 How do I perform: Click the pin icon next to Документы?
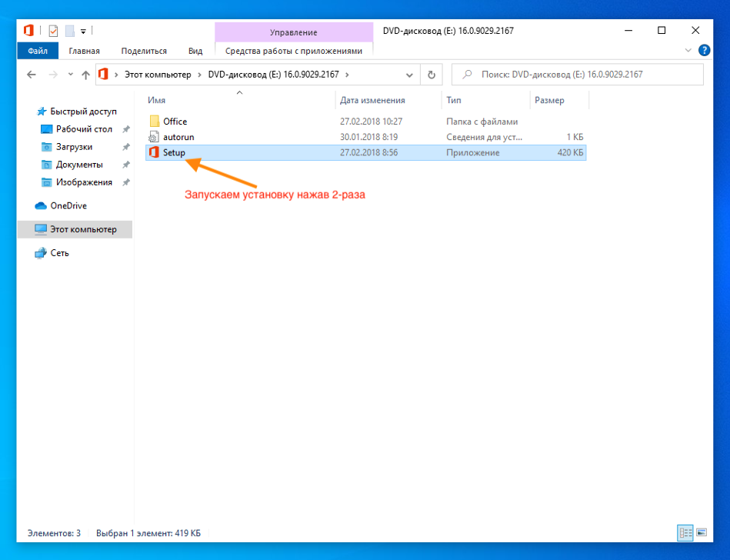tap(125, 165)
